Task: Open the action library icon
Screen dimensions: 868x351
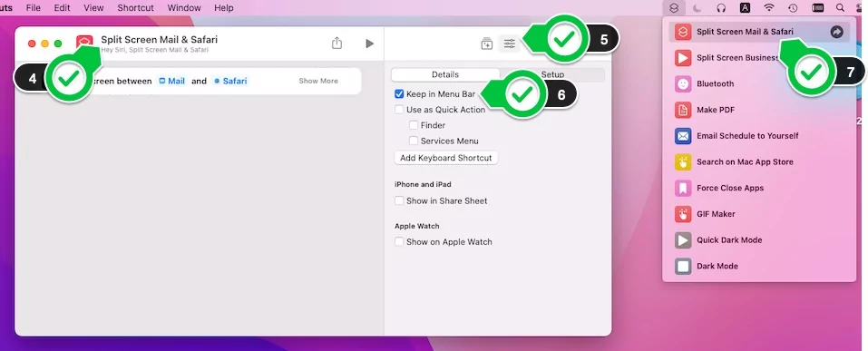Action: click(x=486, y=44)
